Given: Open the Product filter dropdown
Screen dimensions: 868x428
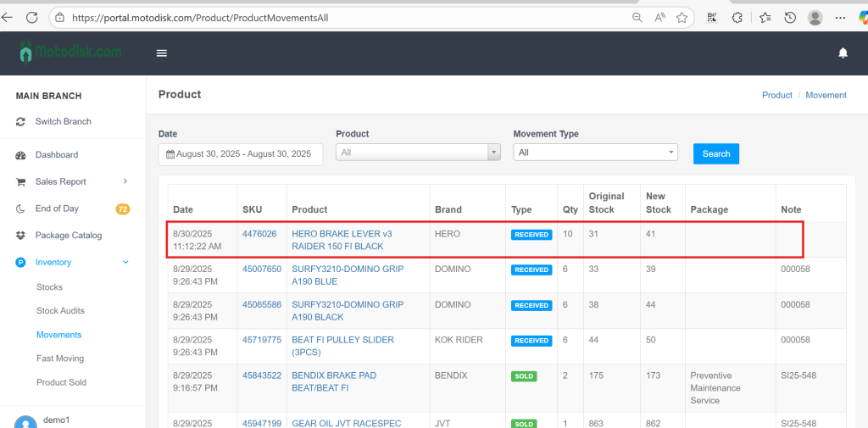Looking at the screenshot, I should pyautogui.click(x=418, y=153).
